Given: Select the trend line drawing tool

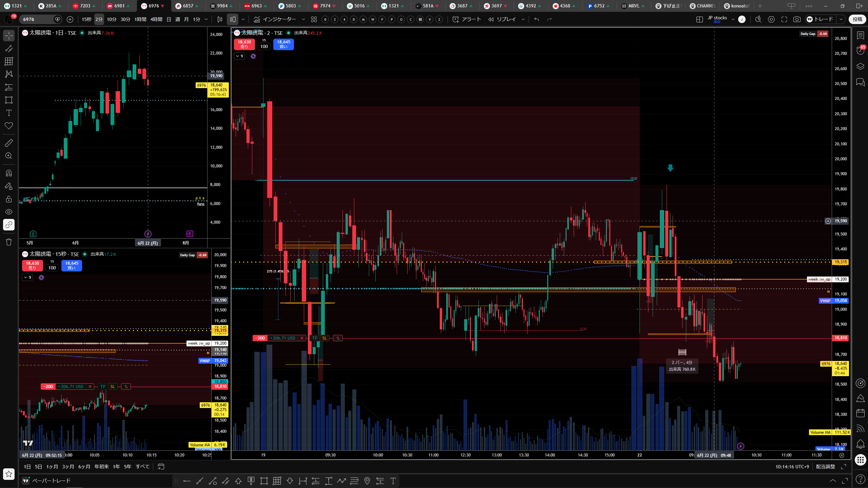Looking at the screenshot, I should [9, 48].
